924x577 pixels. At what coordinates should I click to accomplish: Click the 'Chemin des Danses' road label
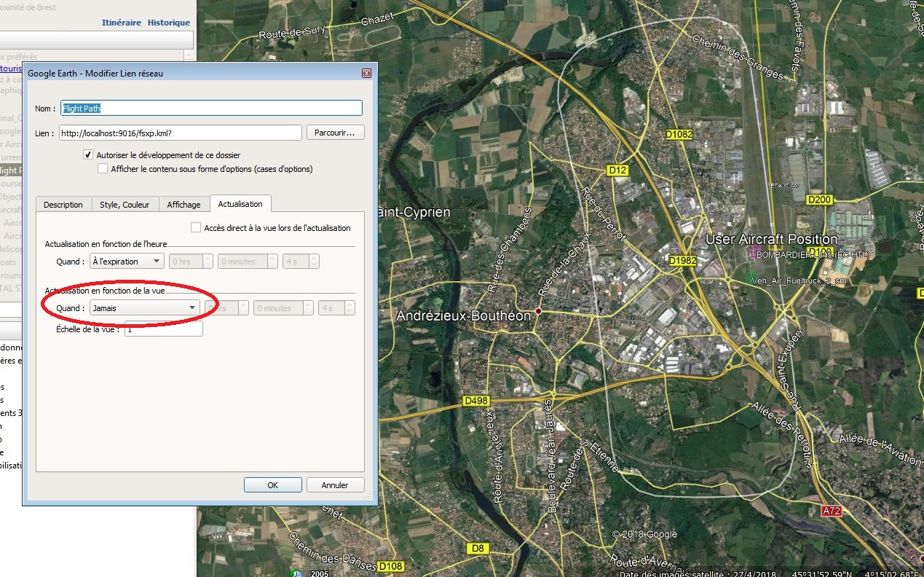pos(332,552)
